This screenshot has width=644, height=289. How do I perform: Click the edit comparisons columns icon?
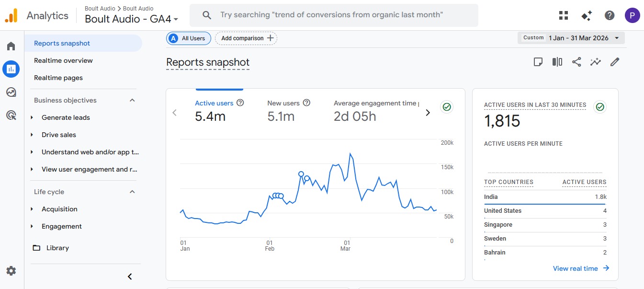(x=557, y=62)
